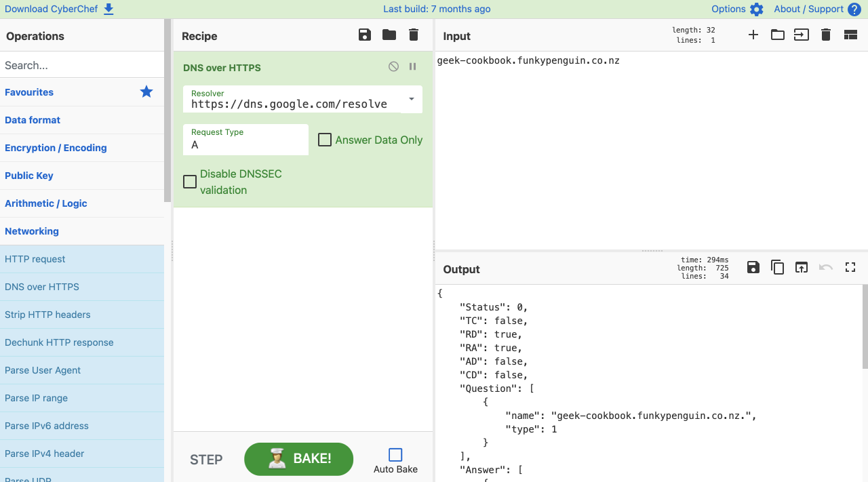Check Disable DNSSEC validation
Viewport: 868px width, 482px height.
189,182
